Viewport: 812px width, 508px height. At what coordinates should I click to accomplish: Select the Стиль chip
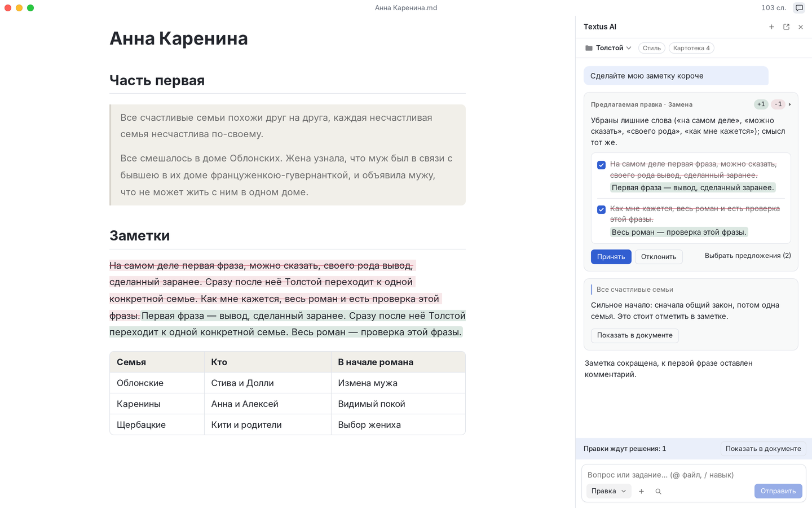[652, 48]
